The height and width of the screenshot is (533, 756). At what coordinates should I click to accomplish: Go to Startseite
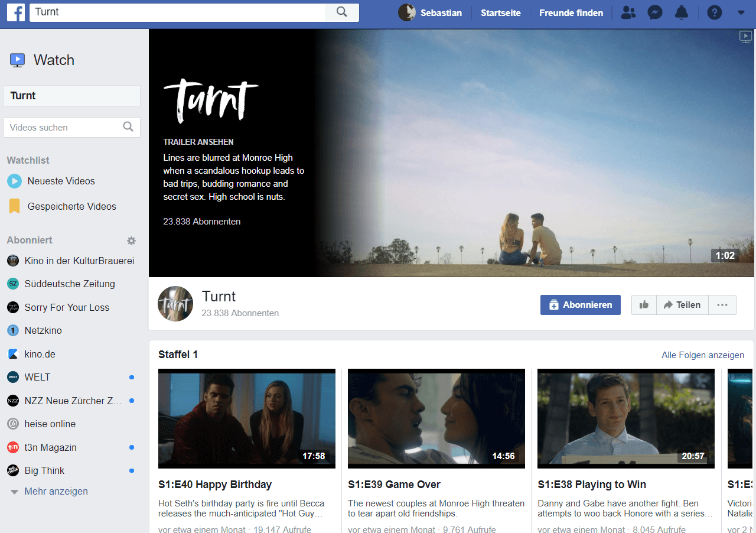point(501,12)
